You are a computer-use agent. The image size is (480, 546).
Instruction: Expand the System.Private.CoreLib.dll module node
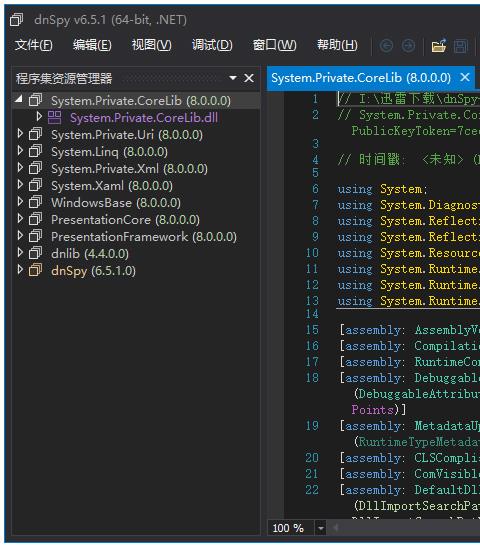(x=39, y=117)
